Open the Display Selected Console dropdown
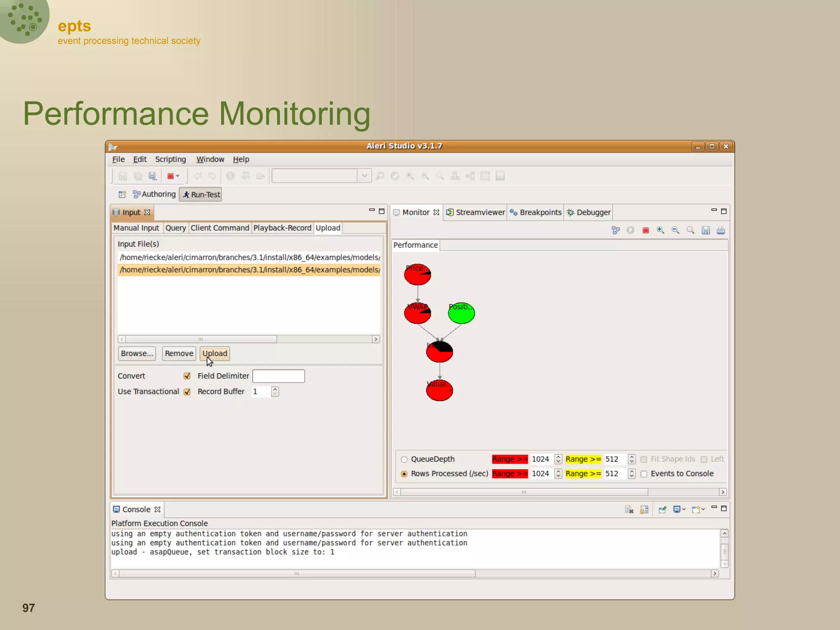 click(x=684, y=509)
